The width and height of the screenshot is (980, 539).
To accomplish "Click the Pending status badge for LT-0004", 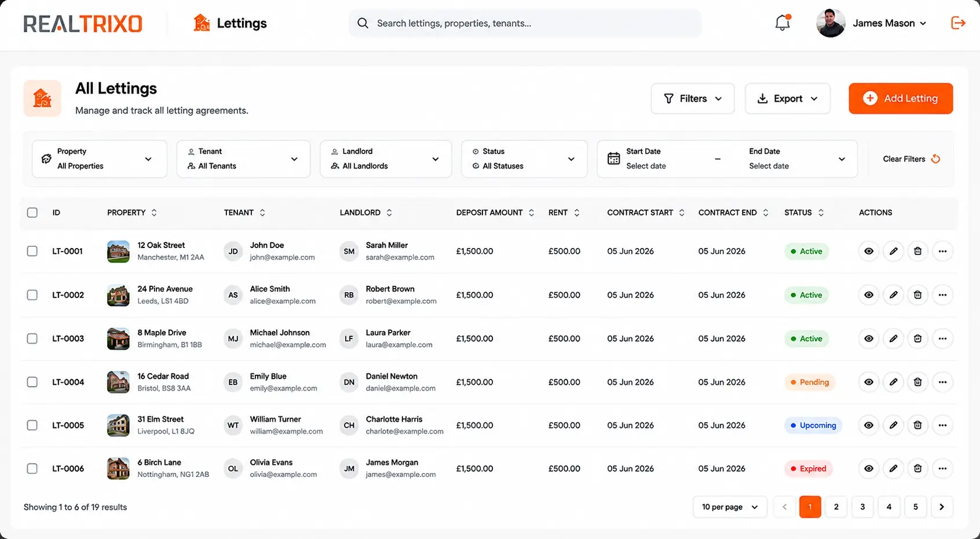I will (x=810, y=382).
